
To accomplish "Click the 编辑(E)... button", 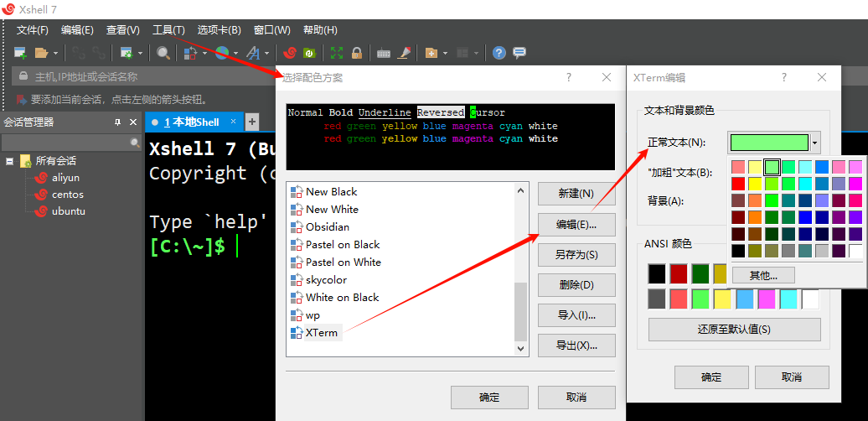I will (x=576, y=225).
